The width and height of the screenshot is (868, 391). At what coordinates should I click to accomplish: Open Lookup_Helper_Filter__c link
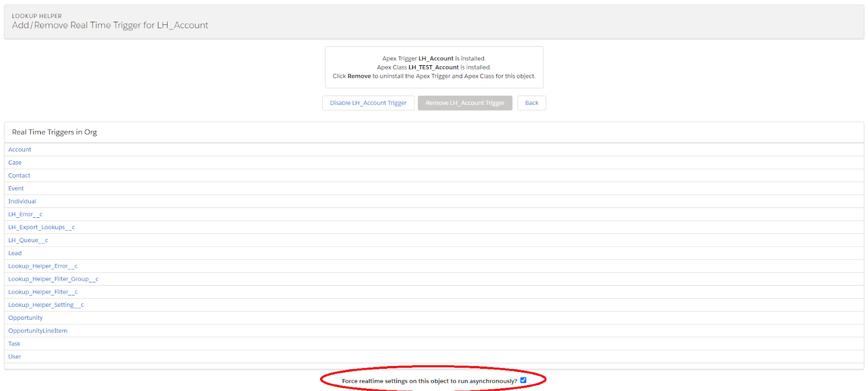[x=43, y=292]
